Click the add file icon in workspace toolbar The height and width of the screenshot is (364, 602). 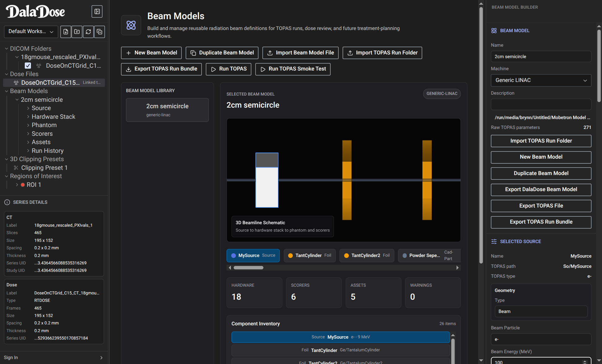point(66,32)
